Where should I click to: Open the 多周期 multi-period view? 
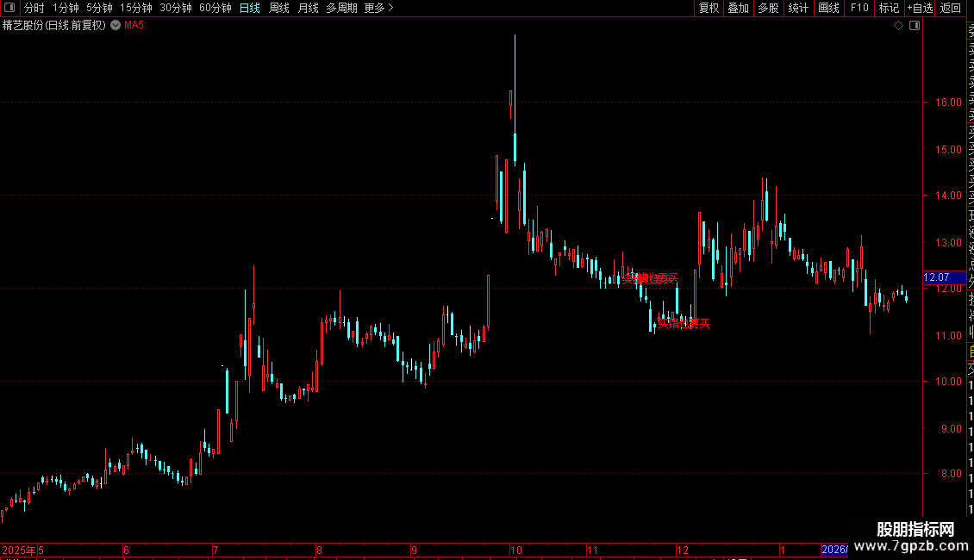tap(341, 8)
